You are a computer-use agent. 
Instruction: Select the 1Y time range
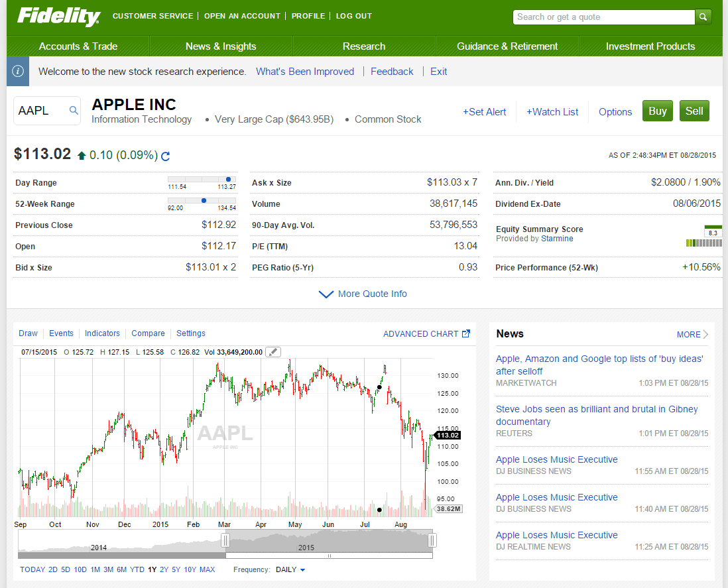pyautogui.click(x=152, y=569)
